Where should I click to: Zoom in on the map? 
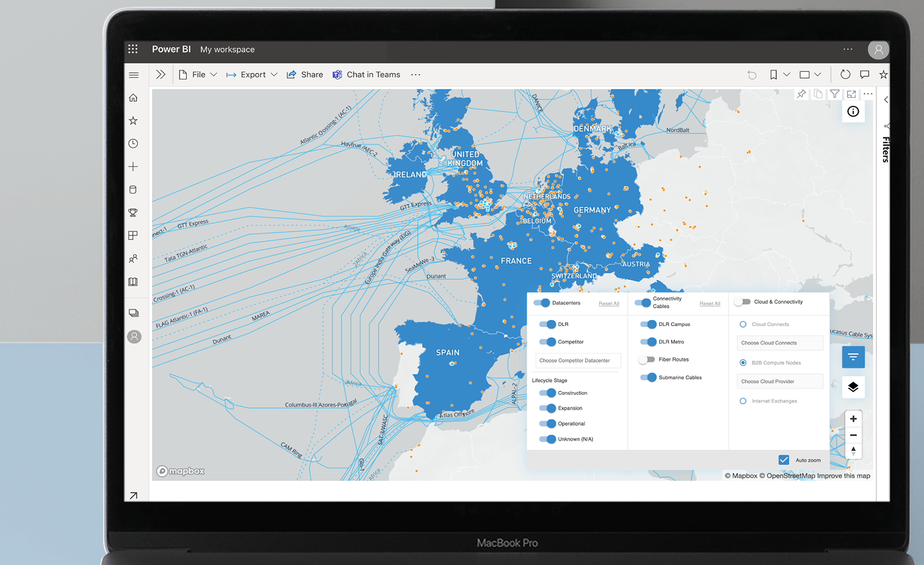(x=853, y=419)
